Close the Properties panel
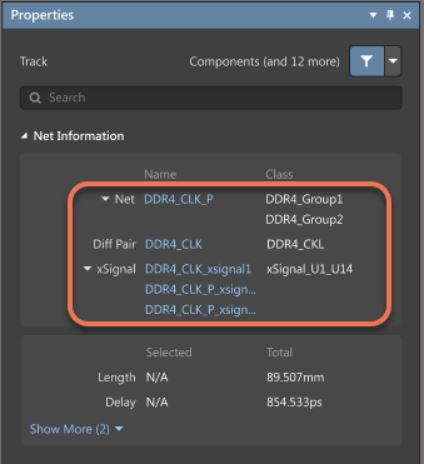Screen dimensions: 424x464 pos(407,15)
